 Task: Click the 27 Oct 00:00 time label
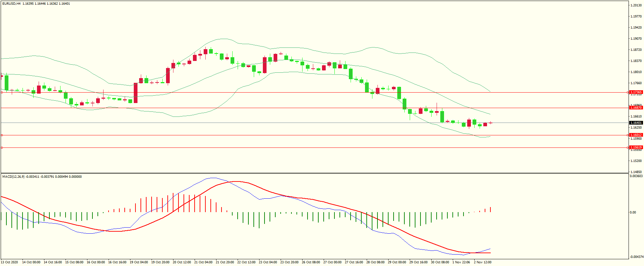click(332, 262)
